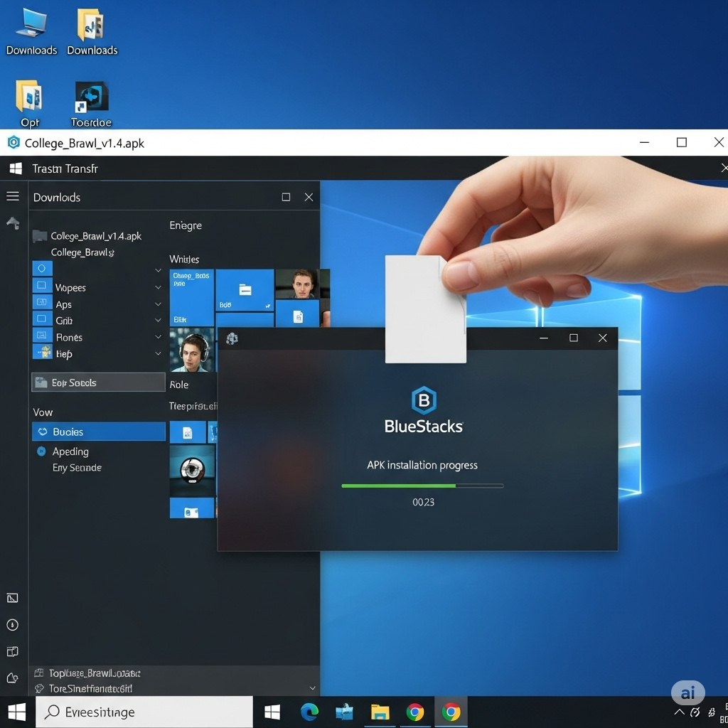This screenshot has height=728, width=728.
Task: Open Microsoft Edge from the taskbar
Action: (x=310, y=712)
